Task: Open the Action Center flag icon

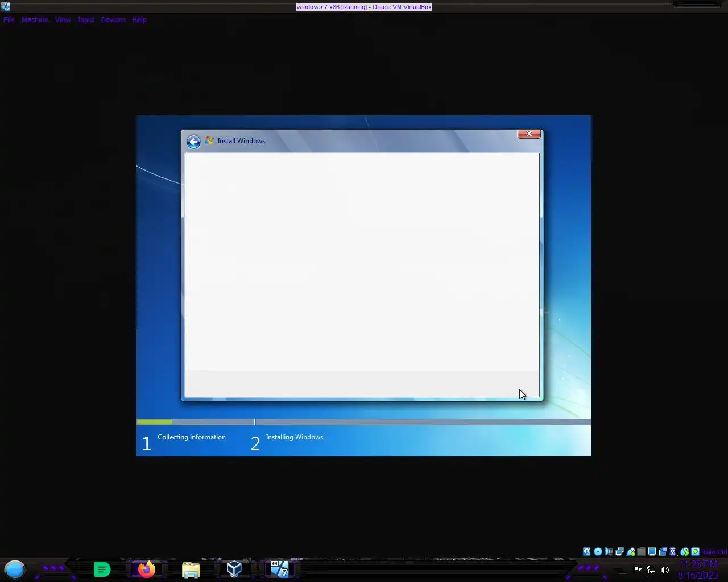Action: [x=637, y=569]
